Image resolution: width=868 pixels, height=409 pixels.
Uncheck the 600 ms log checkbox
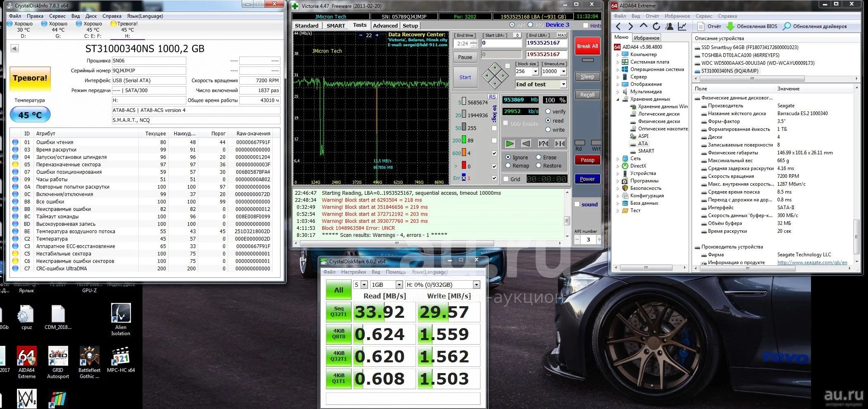[494, 153]
